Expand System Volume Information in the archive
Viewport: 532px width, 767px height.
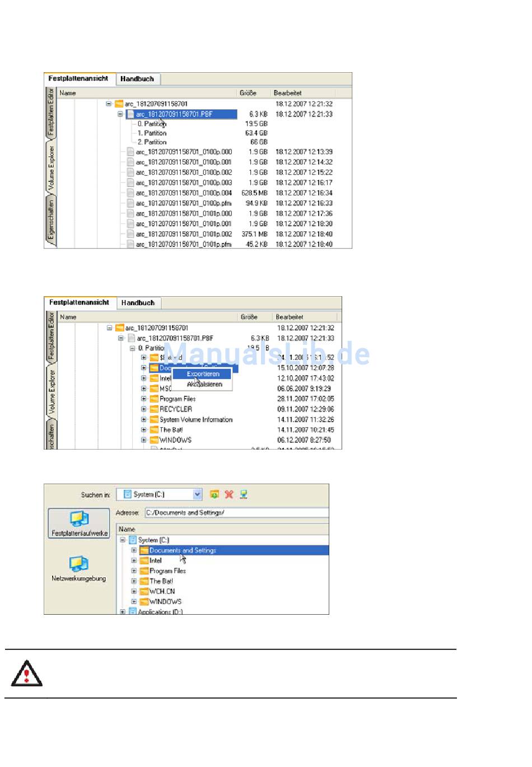[x=143, y=419]
